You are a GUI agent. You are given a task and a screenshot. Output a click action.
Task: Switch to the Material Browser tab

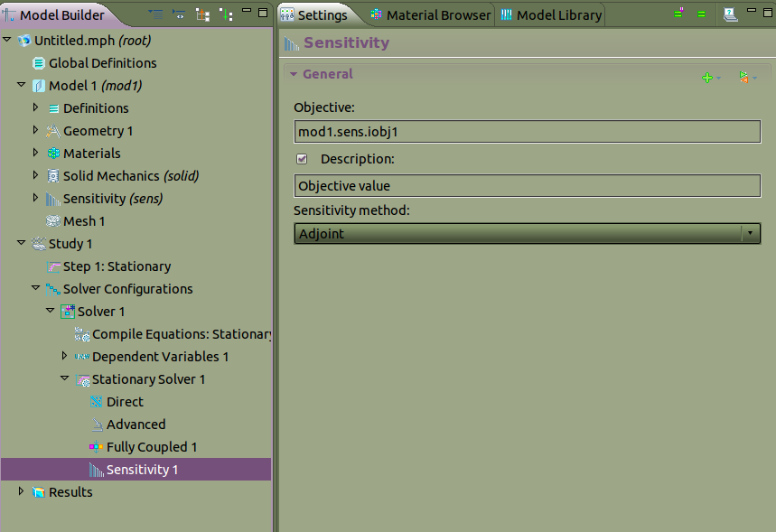point(430,15)
